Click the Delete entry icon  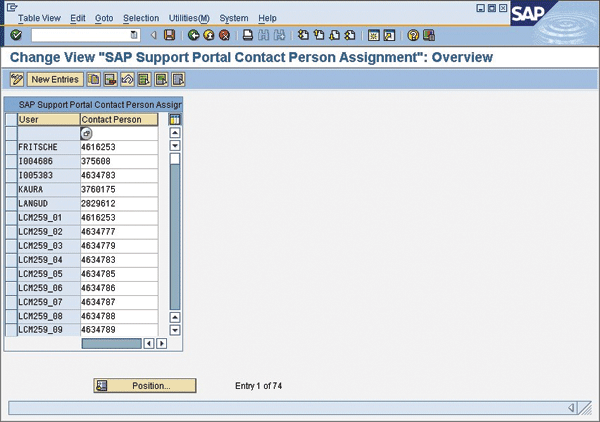110,80
